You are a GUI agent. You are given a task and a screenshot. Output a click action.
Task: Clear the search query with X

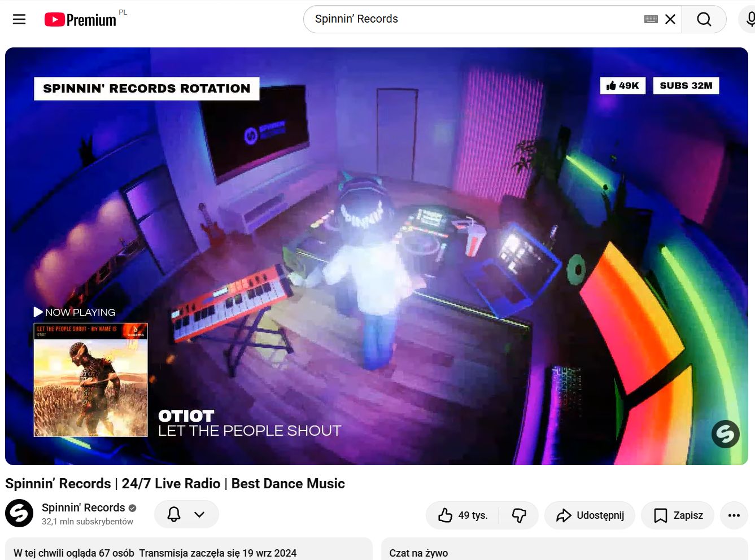coord(670,19)
